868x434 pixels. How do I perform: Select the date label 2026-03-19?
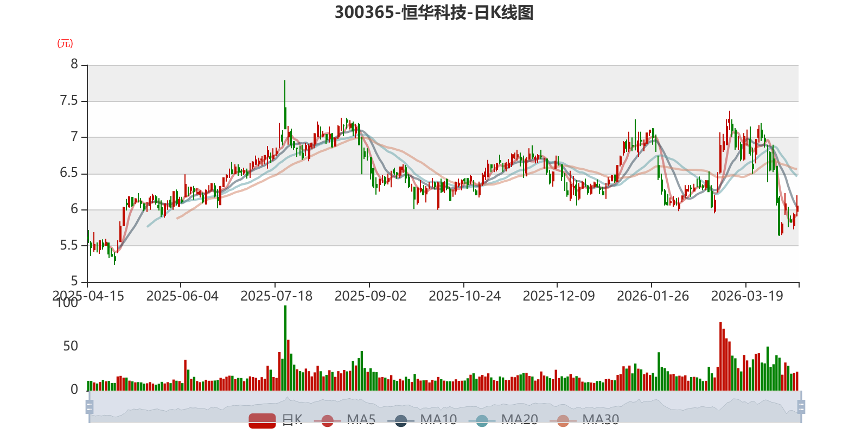coord(747,296)
